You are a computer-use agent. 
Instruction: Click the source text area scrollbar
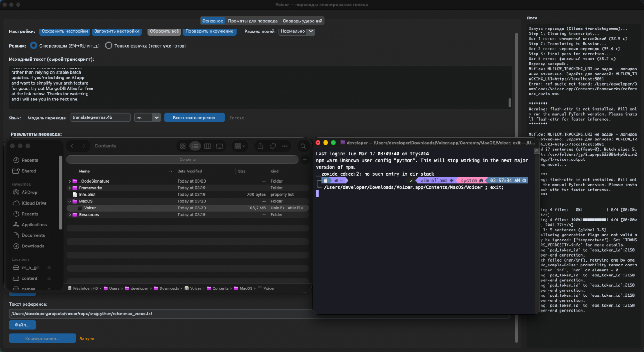tap(510, 102)
